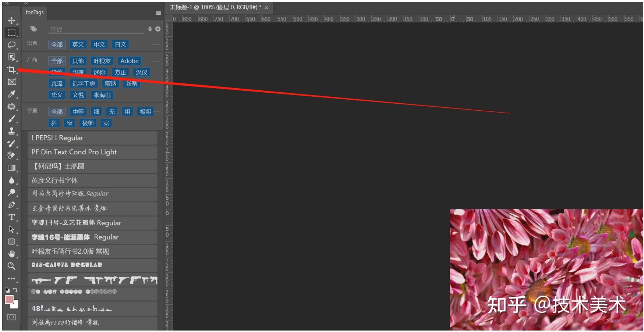Open the fonTags panel flyout menu
This screenshot has width=644, height=332.
click(x=158, y=13)
